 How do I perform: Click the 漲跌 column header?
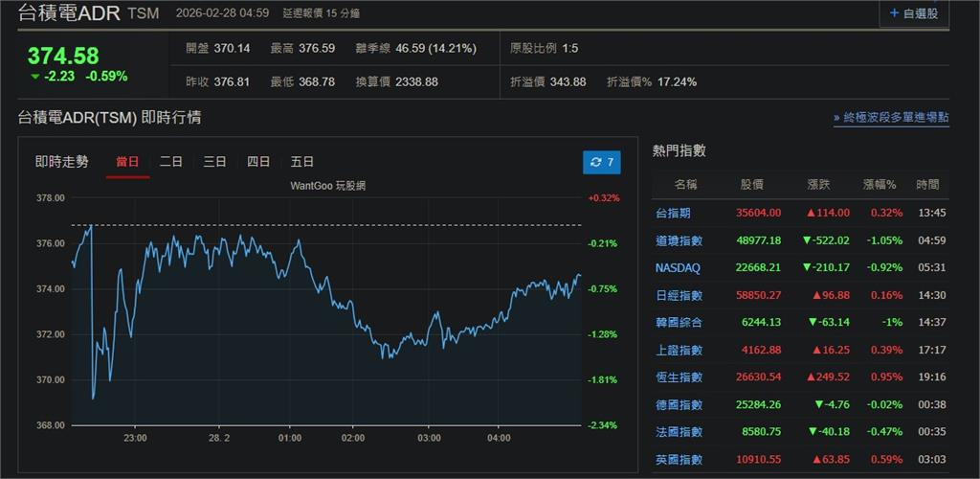tap(818, 185)
